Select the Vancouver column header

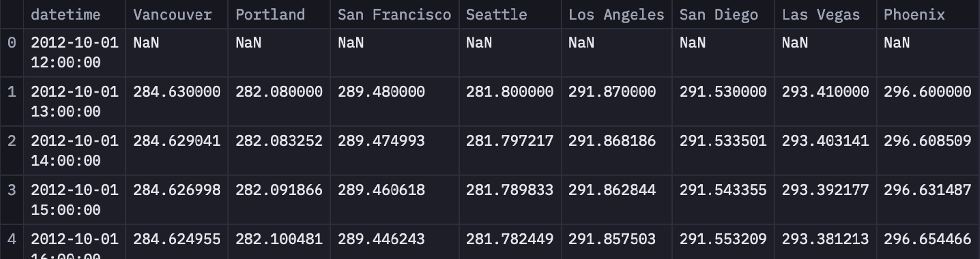[172, 15]
